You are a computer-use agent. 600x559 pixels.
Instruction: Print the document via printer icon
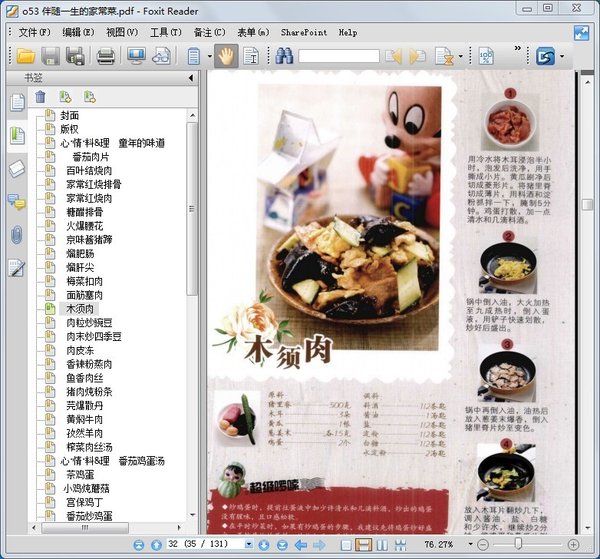[x=106, y=56]
